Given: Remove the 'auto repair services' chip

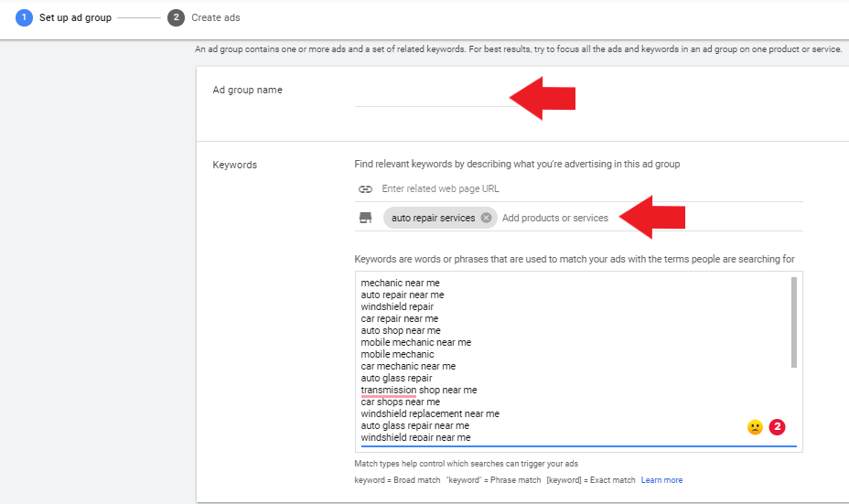Looking at the screenshot, I should pyautogui.click(x=486, y=218).
